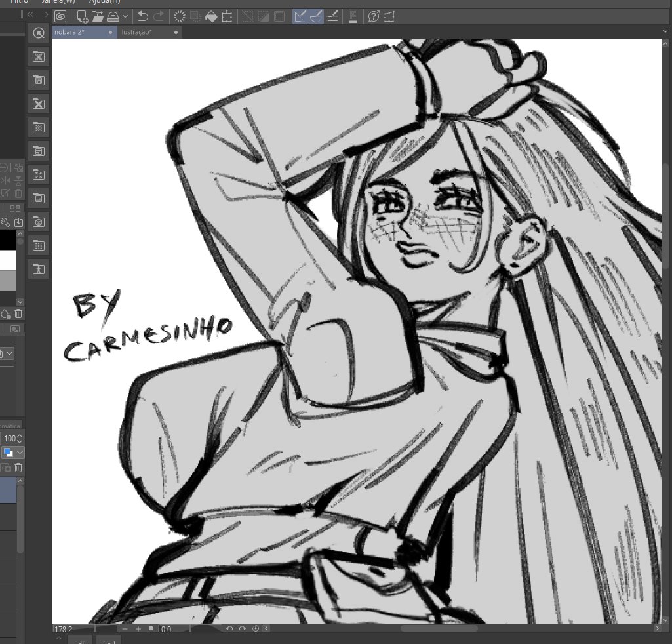This screenshot has height=644, width=672.
Task: Zoom out with minus button
Action: pyautogui.click(x=125, y=628)
